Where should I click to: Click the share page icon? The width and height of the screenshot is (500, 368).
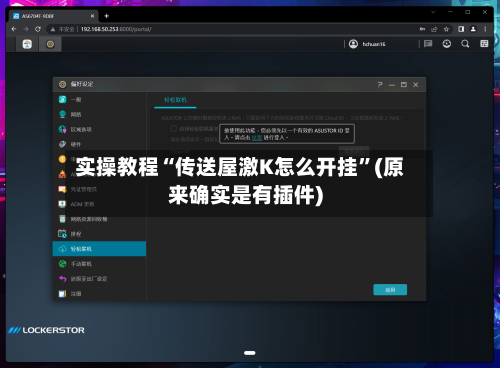[x=434, y=29]
